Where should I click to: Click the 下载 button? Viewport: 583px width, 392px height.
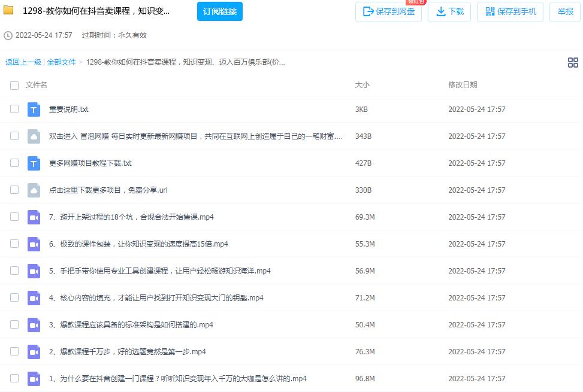click(449, 12)
